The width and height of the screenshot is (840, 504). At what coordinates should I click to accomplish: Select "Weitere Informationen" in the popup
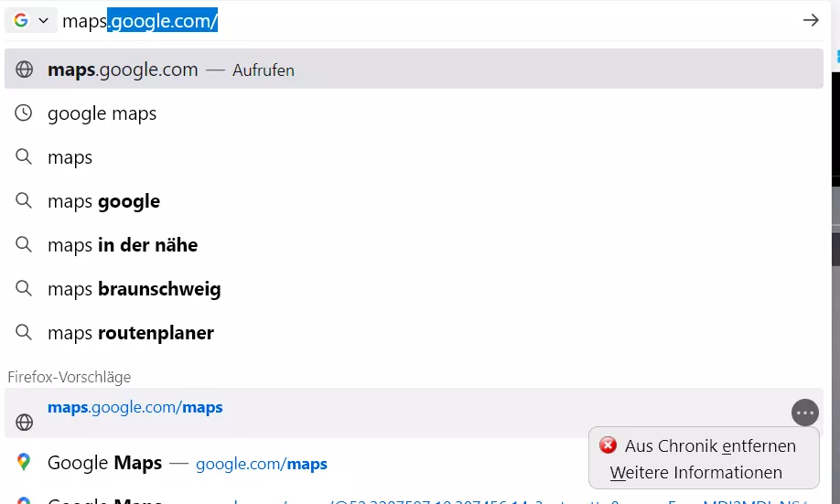[695, 473]
